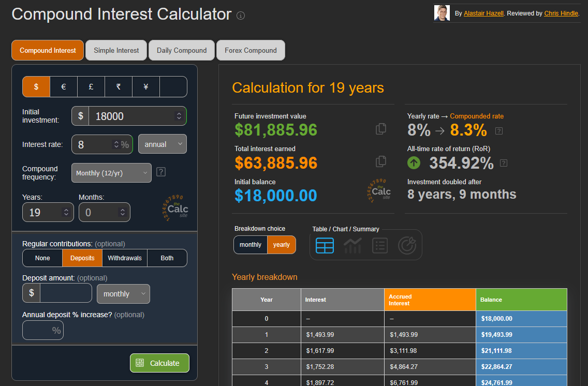The image size is (588, 386).
Task: Open the Chris Hindle reviewer link
Action: (561, 13)
